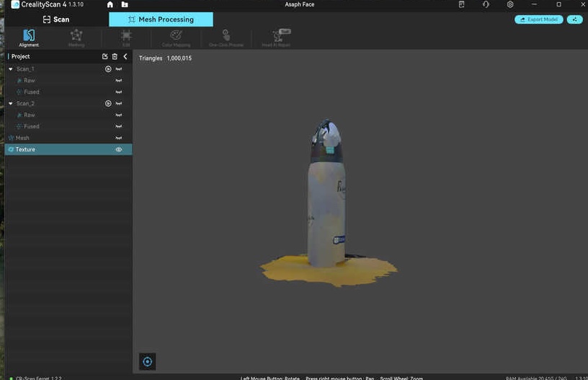Viewport: 588px width, 380px height.
Task: Click the Export Model button
Action: coord(539,19)
